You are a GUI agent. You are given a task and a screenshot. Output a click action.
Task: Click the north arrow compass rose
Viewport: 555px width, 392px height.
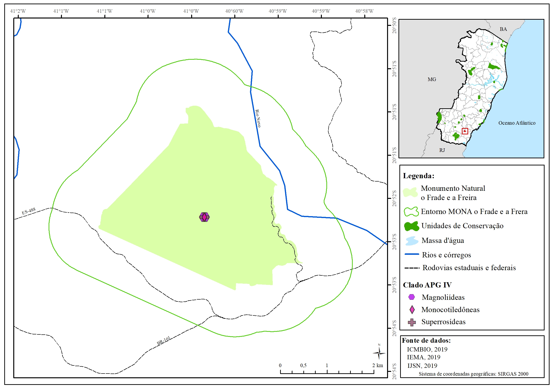pyautogui.click(x=379, y=353)
